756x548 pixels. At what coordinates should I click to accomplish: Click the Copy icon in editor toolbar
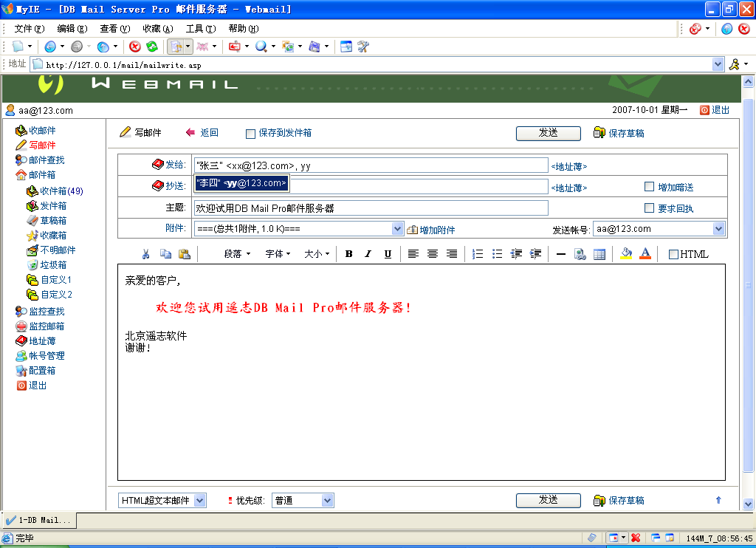[x=165, y=254]
